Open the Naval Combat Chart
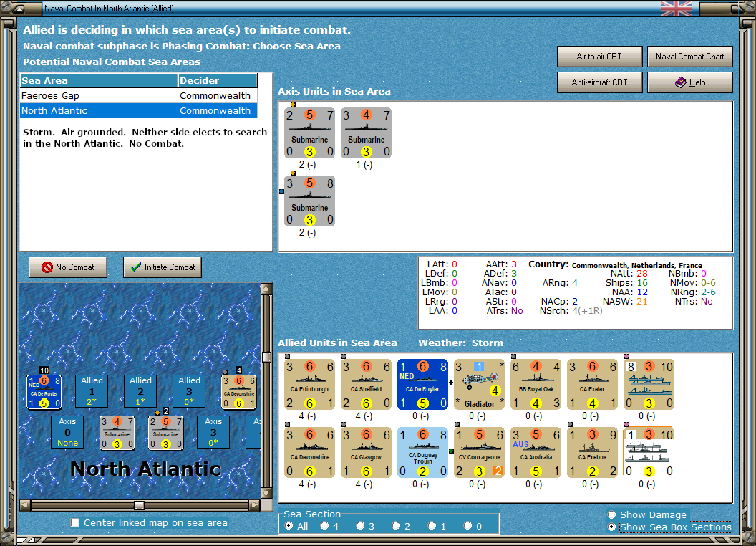756x546 pixels. click(689, 57)
